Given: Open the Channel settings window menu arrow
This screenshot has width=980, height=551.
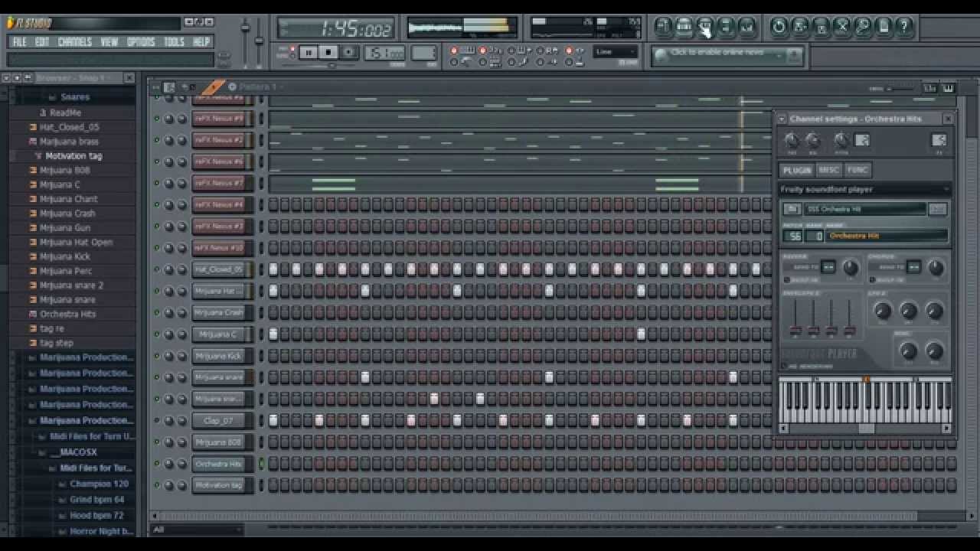Looking at the screenshot, I should click(782, 119).
